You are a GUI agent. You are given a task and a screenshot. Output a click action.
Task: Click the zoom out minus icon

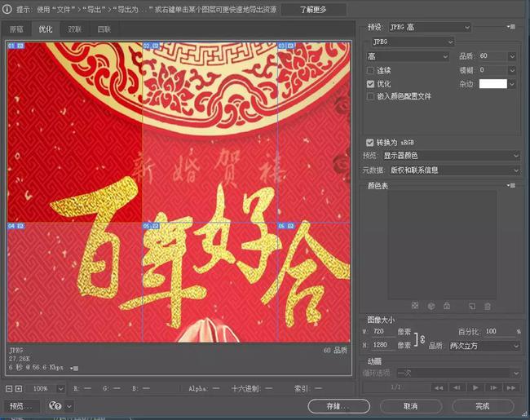9,388
